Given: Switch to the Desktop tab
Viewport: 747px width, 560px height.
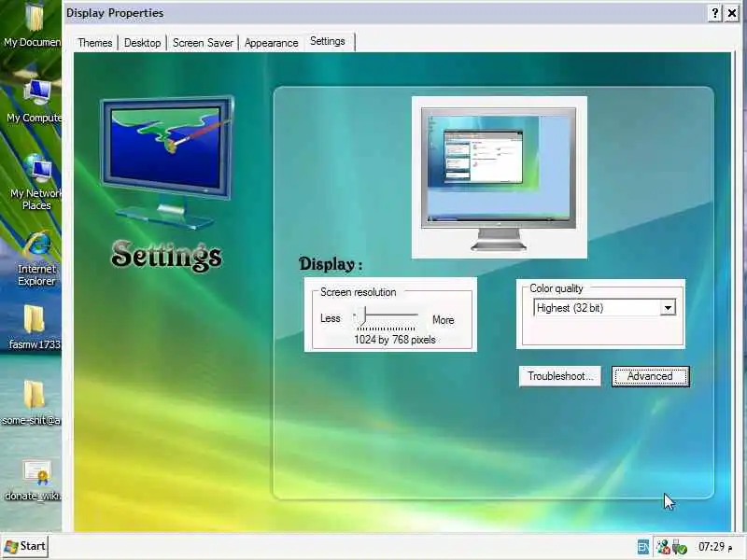Looking at the screenshot, I should [142, 43].
